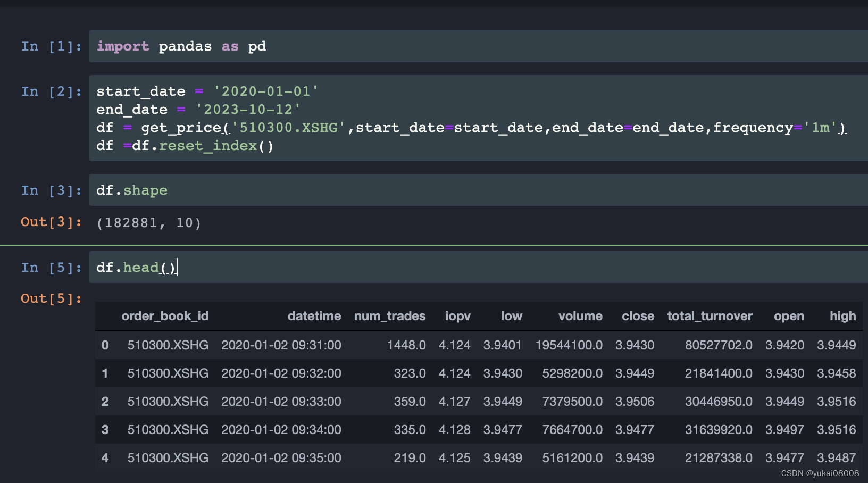This screenshot has height=483, width=868.
Task: Click num_trades value 219.0
Action: point(410,458)
